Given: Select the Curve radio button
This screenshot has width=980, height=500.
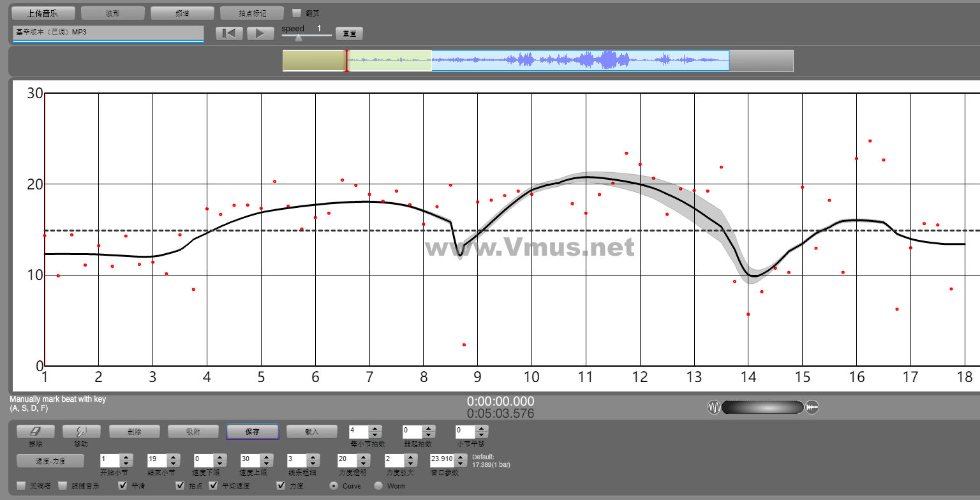Looking at the screenshot, I should click(x=334, y=485).
